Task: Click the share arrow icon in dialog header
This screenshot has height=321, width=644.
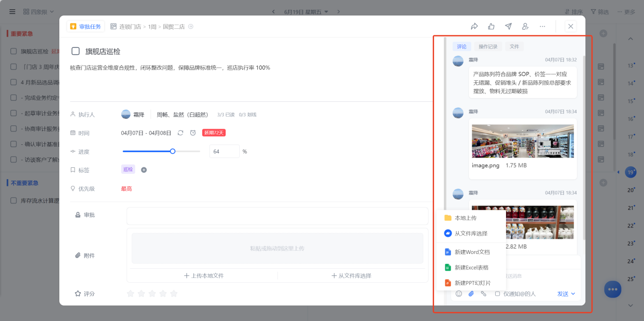Action: [x=474, y=26]
